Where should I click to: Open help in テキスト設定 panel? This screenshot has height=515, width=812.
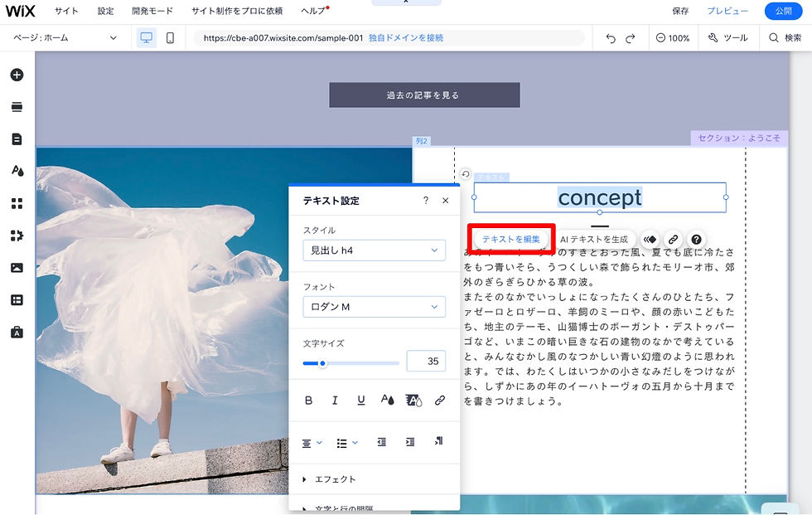pyautogui.click(x=426, y=201)
